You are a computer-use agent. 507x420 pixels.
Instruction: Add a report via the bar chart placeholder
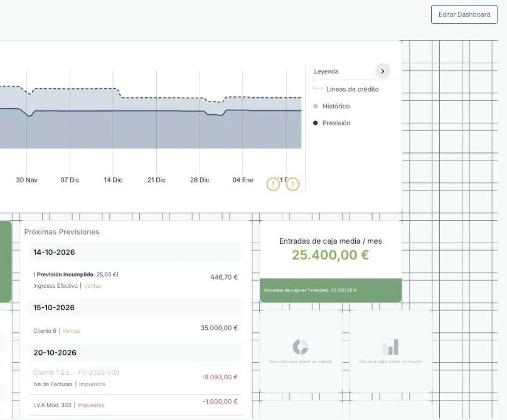tap(390, 352)
